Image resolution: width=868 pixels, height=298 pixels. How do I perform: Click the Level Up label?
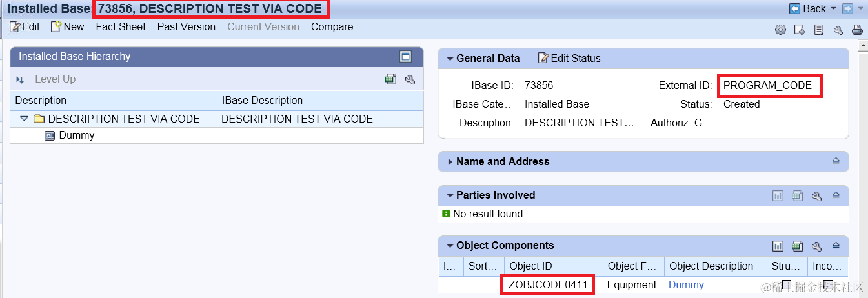coord(55,79)
